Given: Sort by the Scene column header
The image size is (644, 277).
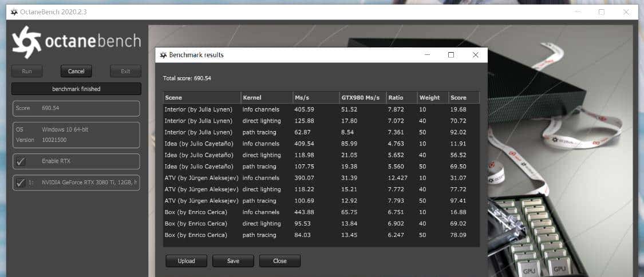Looking at the screenshot, I should (202, 98).
